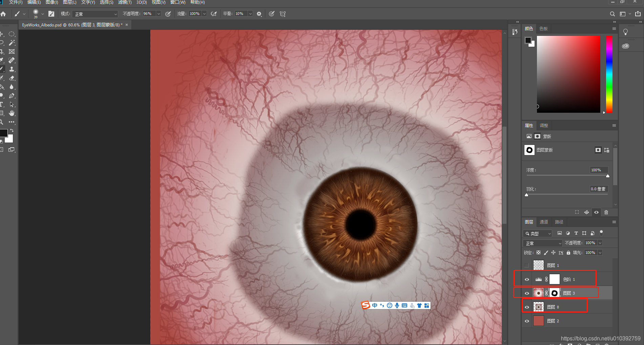Open the extra tools ellipsis

coord(12,122)
